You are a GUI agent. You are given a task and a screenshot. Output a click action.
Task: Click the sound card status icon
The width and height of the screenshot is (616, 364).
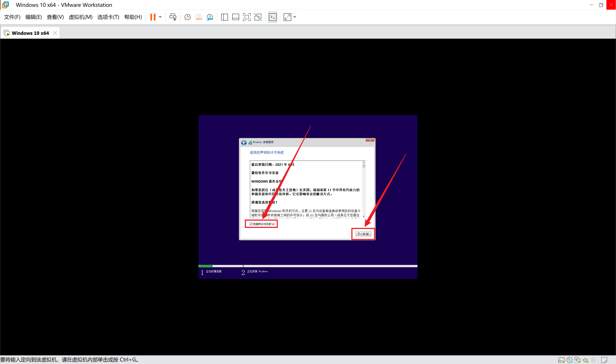pos(585,360)
